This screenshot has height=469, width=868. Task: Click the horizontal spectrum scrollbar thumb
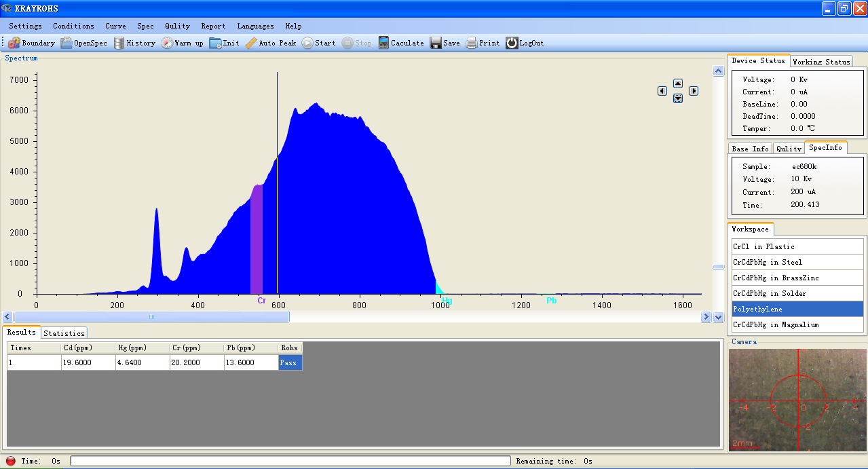[151, 317]
